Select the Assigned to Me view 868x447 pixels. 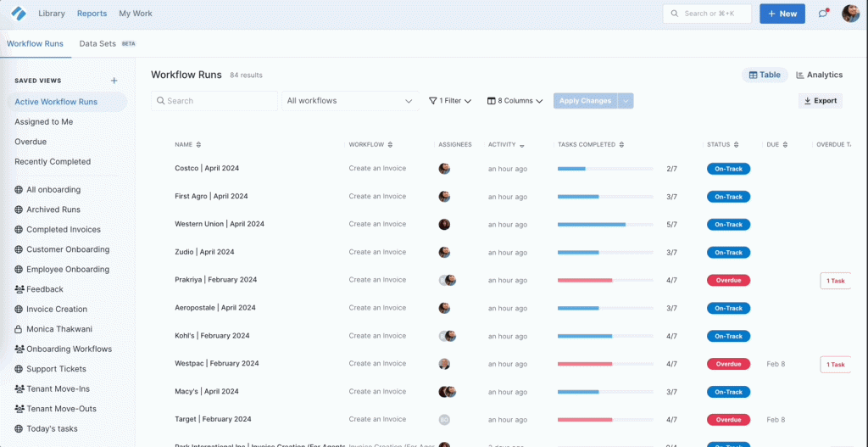(x=44, y=122)
